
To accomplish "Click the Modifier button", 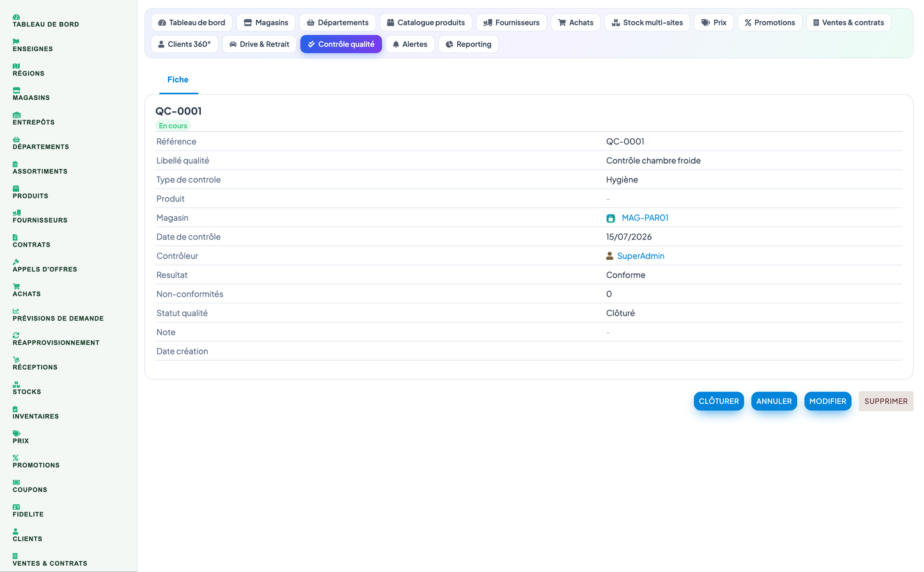I will pyautogui.click(x=827, y=401).
